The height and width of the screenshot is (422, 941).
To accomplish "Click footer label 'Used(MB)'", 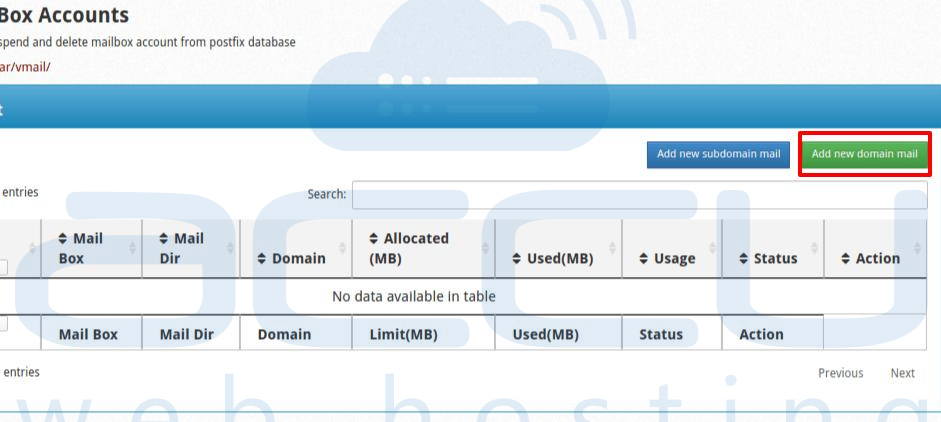I will point(546,334).
